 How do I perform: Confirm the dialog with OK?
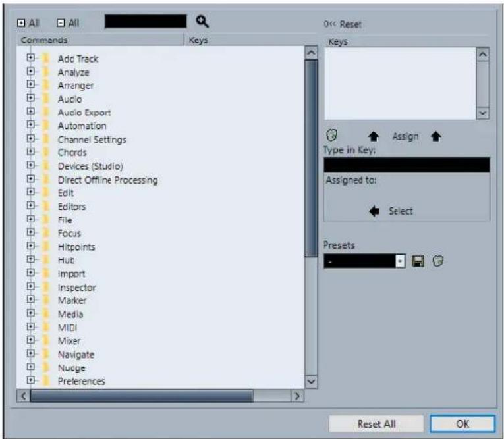[x=462, y=424]
